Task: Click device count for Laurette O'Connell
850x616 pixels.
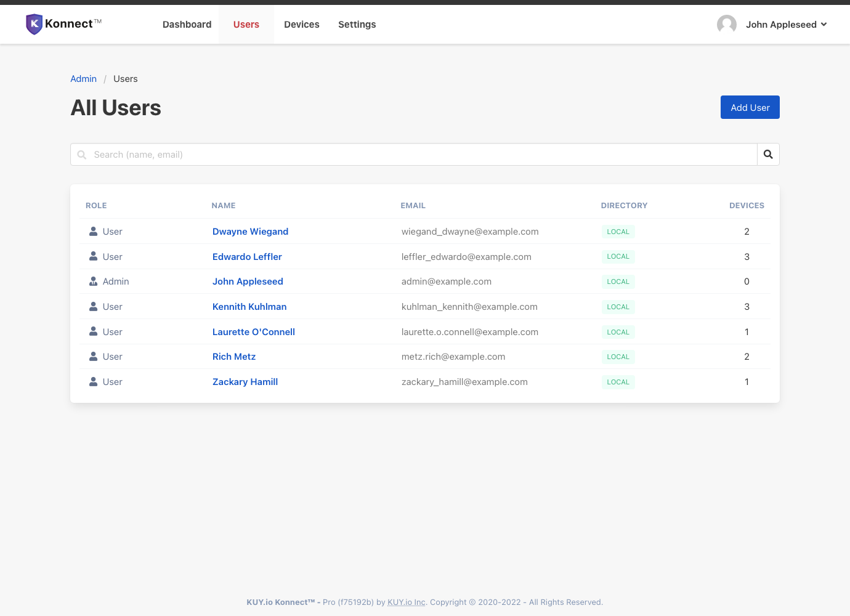Action: pyautogui.click(x=747, y=332)
